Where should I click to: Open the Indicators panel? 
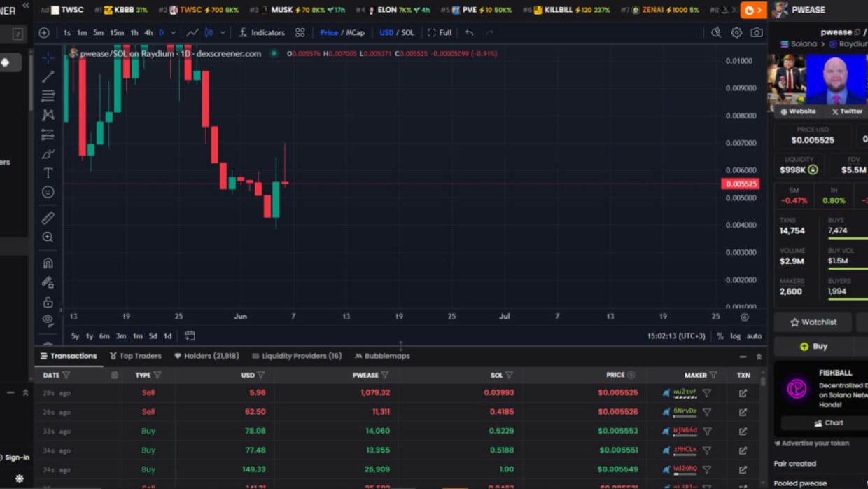262,33
